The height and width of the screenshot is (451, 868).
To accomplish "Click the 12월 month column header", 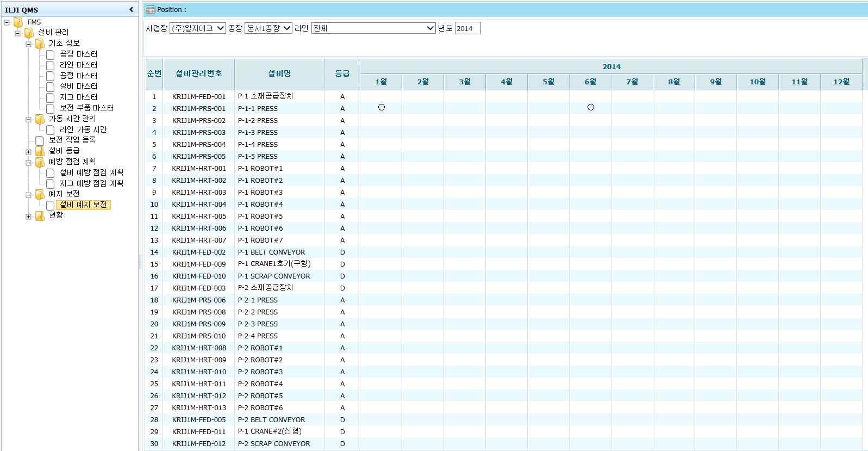I will [x=841, y=82].
